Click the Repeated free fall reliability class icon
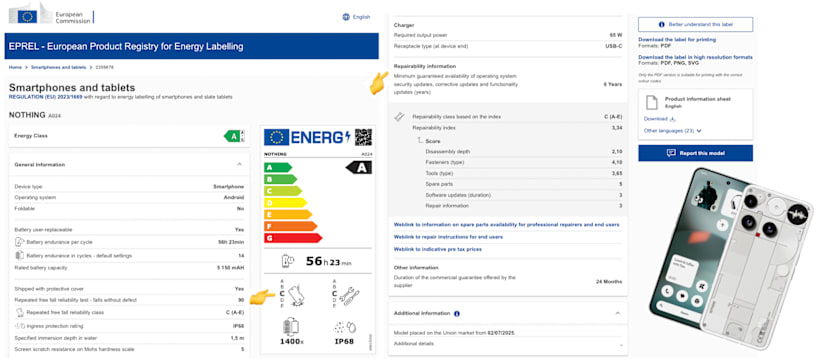Image resolution: width=829 pixels, height=364 pixels. (20, 313)
